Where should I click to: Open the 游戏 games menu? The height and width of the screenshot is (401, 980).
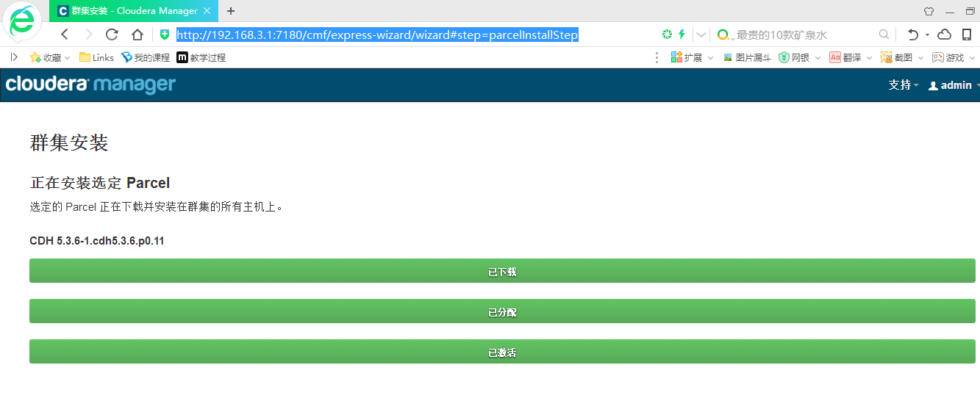(x=953, y=57)
